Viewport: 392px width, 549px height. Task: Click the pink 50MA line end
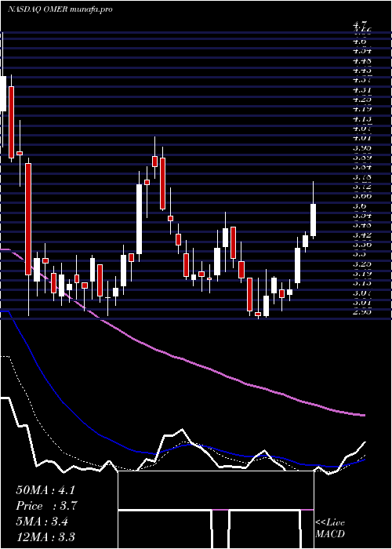(x=364, y=415)
